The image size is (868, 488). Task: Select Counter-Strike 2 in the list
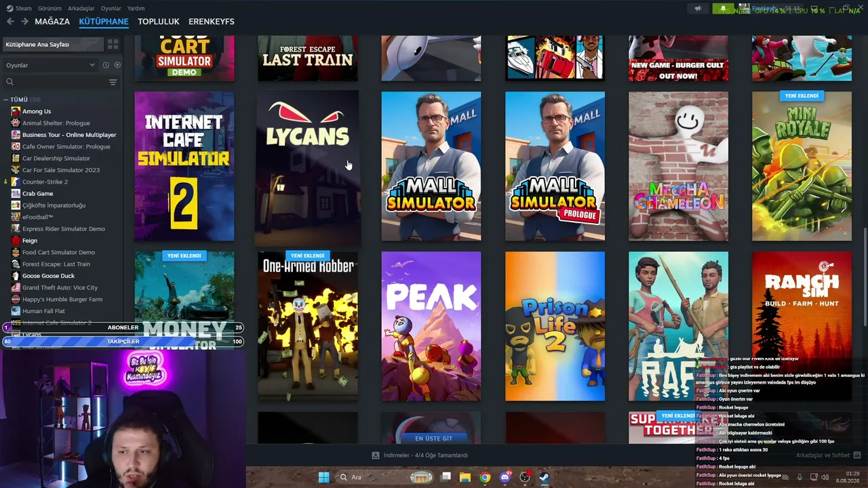[x=45, y=182]
